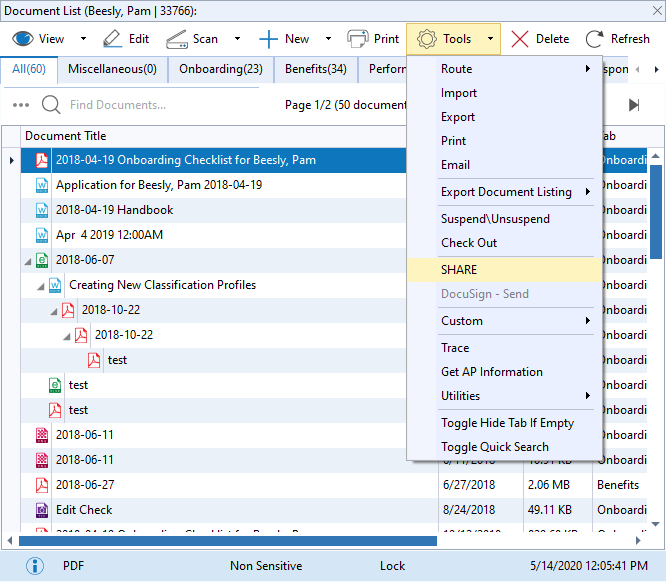666x582 pixels.
Task: Open the Route submenu
Action: (x=505, y=69)
